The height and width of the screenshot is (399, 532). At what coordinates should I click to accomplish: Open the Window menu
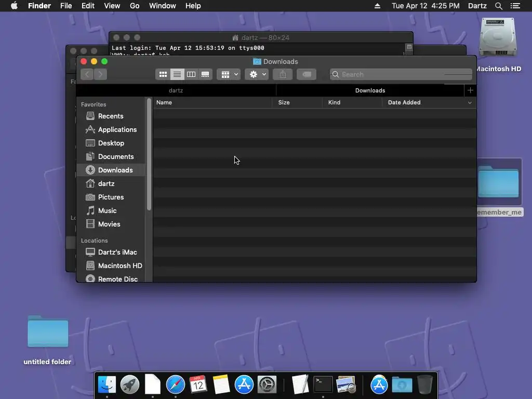click(x=163, y=6)
